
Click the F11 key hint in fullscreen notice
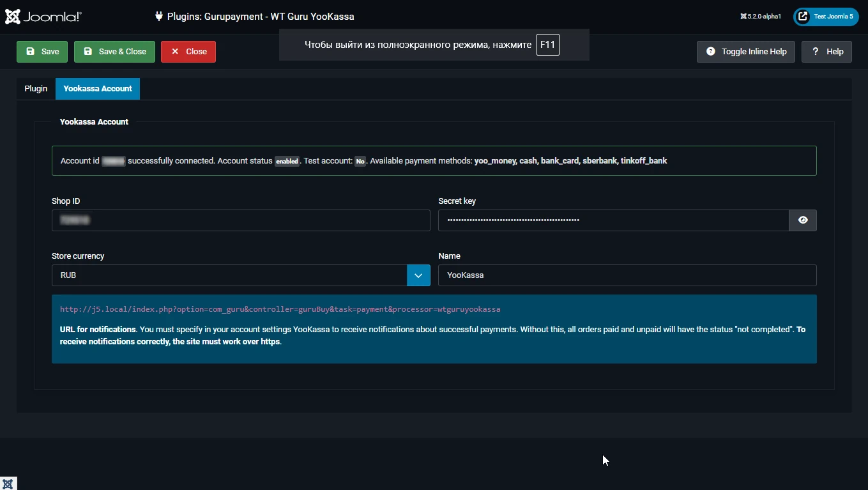(548, 45)
